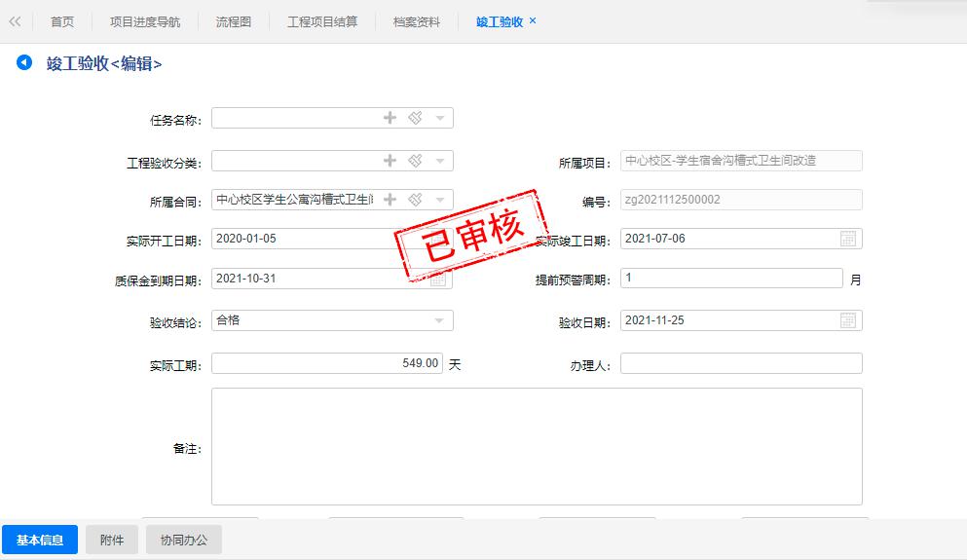Click the back arrow beside 竣工验收<编辑>

click(x=24, y=63)
